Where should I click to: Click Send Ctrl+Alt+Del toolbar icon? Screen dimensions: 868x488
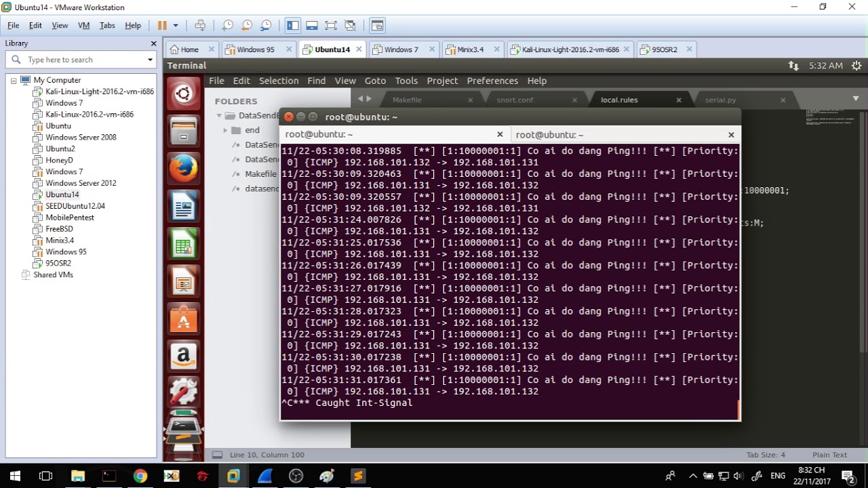click(x=200, y=25)
